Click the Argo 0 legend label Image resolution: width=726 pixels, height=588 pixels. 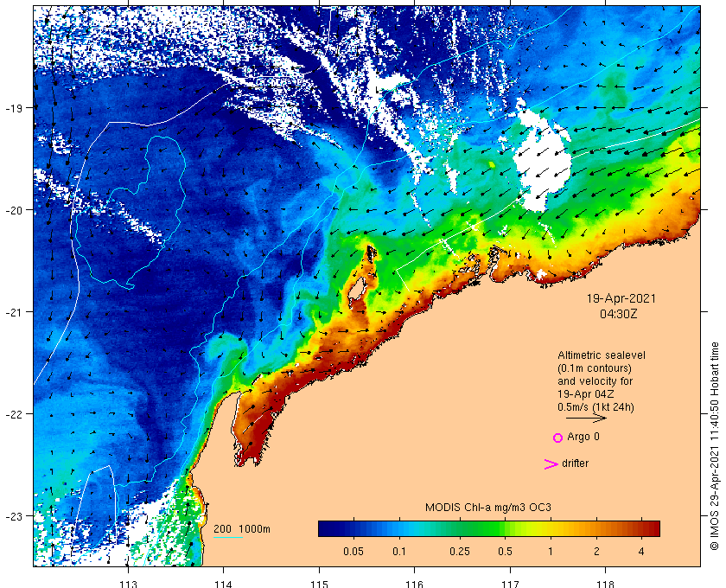pos(583,437)
